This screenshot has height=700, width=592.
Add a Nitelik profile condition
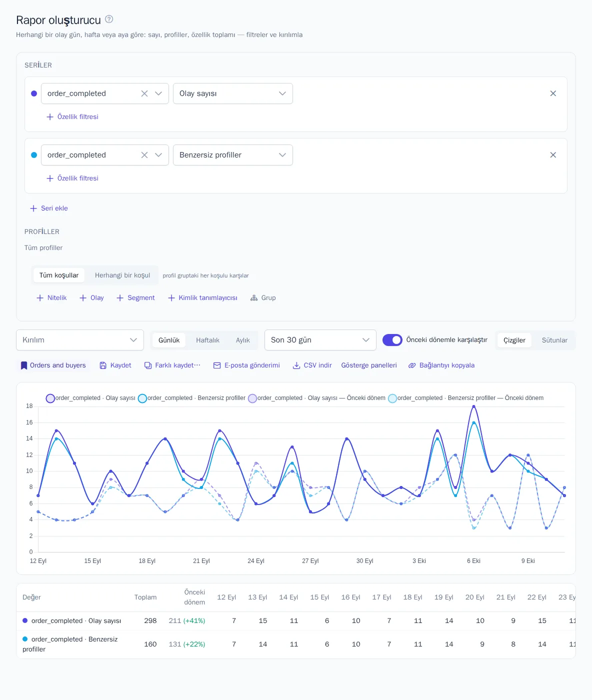(x=51, y=297)
